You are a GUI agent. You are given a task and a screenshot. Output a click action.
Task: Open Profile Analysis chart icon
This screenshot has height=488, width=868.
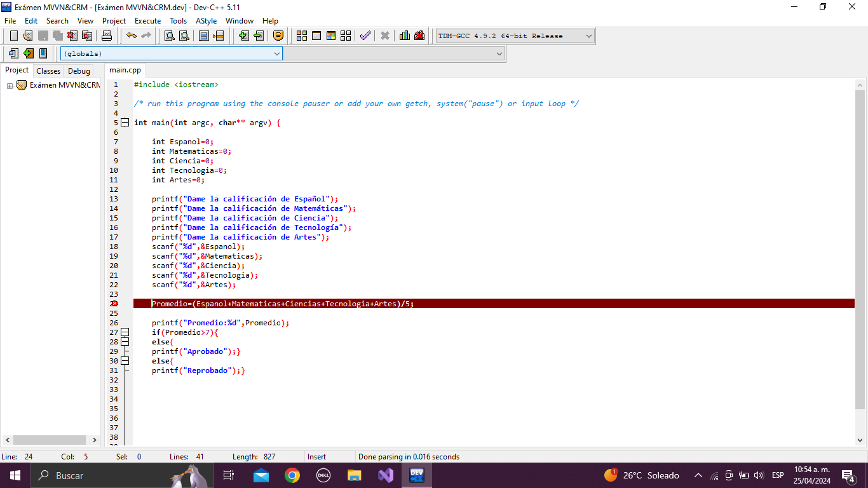(405, 36)
